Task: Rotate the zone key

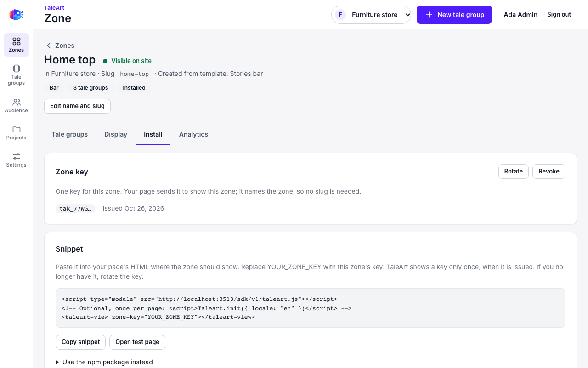Action: pos(514,172)
